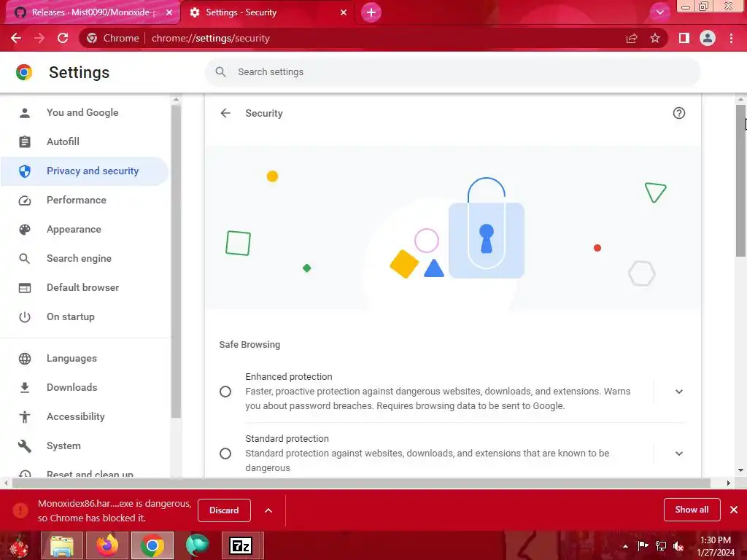747x560 pixels.
Task: Expand Standard protection details chevron
Action: pos(679,454)
